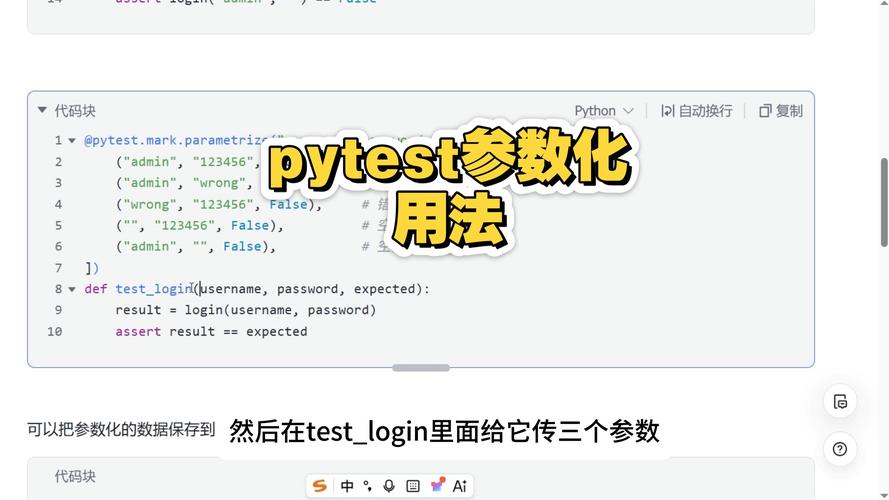The width and height of the screenshot is (889, 500).
Task: Click the Sogou S logo icon
Action: pos(320,486)
